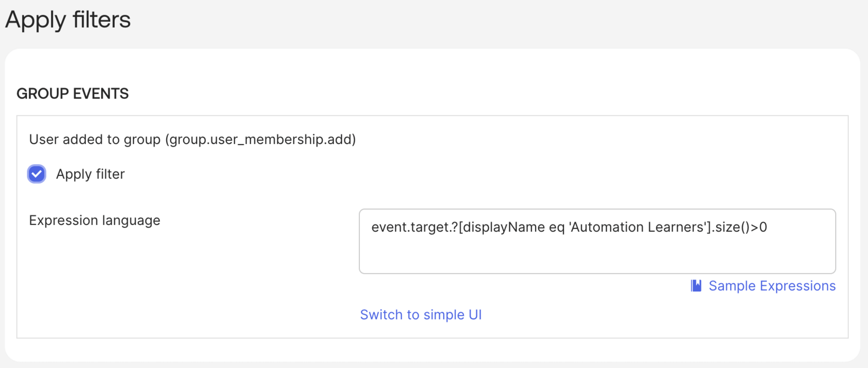Click the Expression language text field
Screen dimensions: 868x368
[x=597, y=241]
